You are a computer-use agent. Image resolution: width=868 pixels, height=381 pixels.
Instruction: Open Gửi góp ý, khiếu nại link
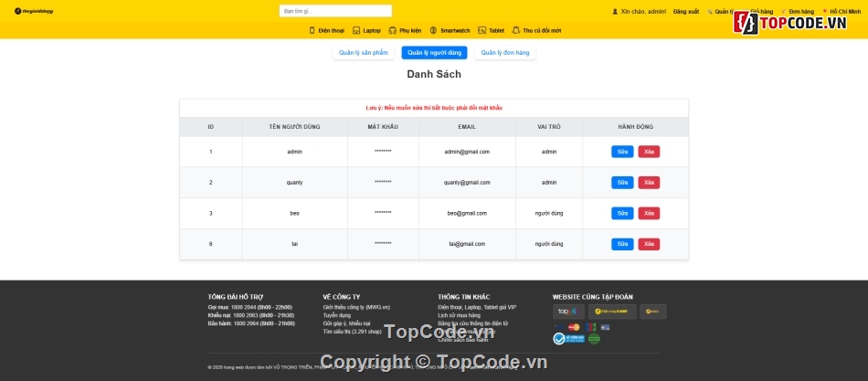click(x=346, y=323)
